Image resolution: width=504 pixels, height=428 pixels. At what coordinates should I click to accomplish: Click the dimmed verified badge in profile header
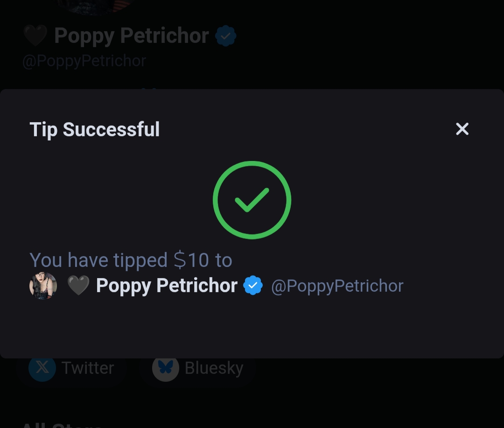pyautogui.click(x=226, y=36)
